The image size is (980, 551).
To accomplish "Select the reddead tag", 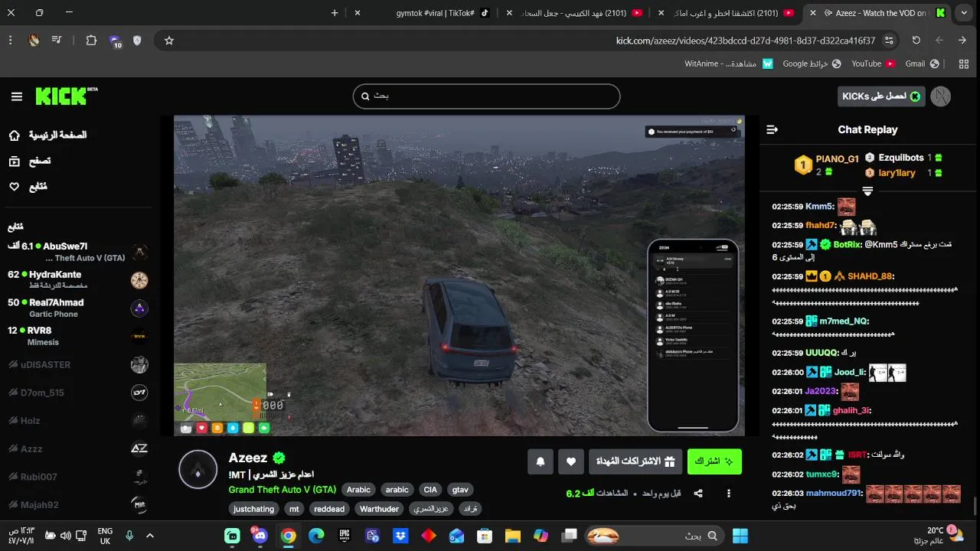I will click(329, 509).
